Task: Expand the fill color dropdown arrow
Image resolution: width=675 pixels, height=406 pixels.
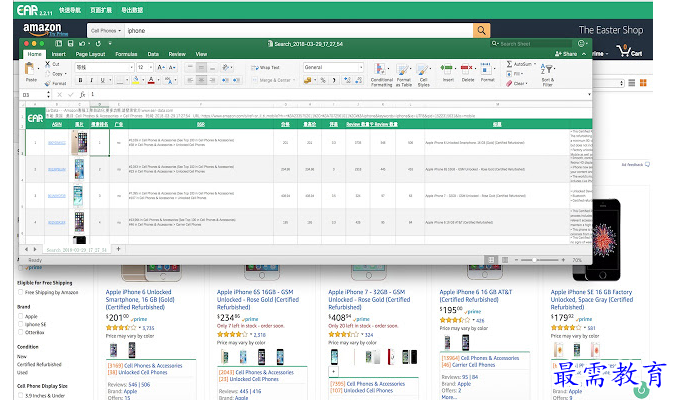Action: (143, 81)
